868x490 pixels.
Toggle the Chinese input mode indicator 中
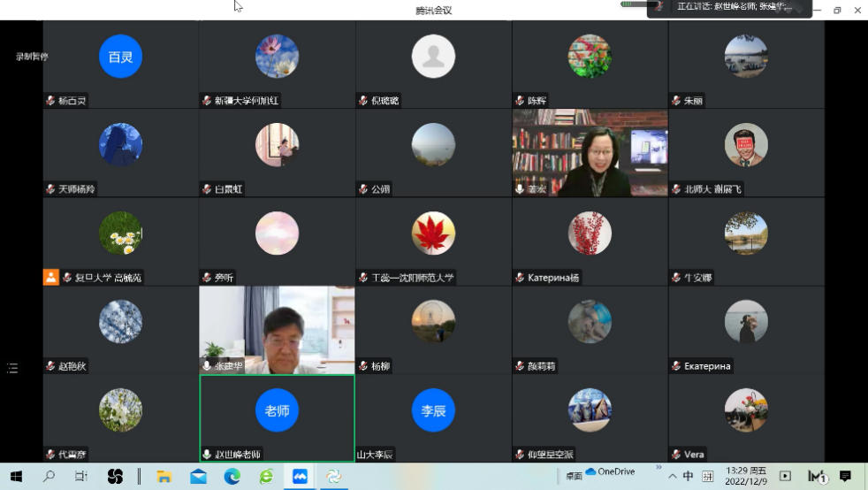(x=688, y=477)
